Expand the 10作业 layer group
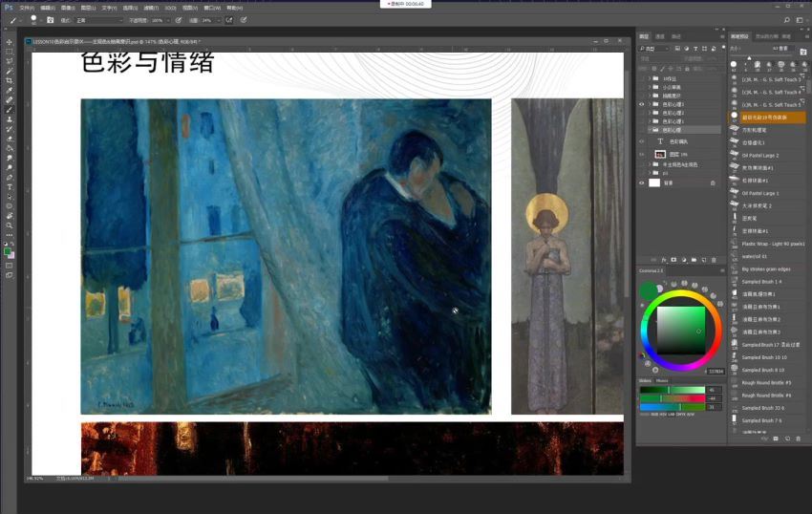The image size is (812, 514). coord(650,78)
